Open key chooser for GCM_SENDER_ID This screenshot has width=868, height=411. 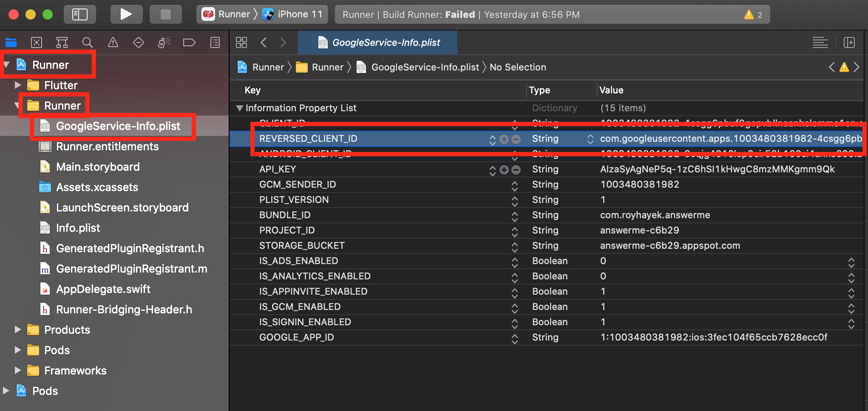(x=515, y=186)
